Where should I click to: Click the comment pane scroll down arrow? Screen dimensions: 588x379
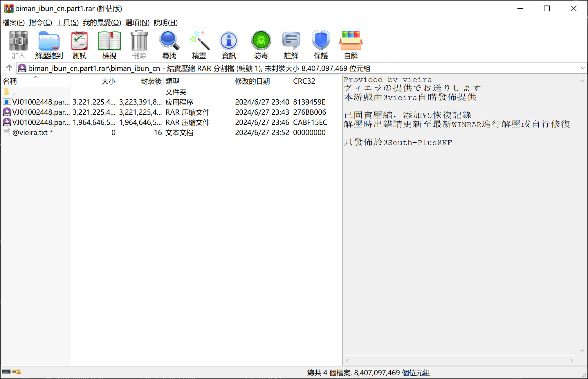(x=582, y=351)
